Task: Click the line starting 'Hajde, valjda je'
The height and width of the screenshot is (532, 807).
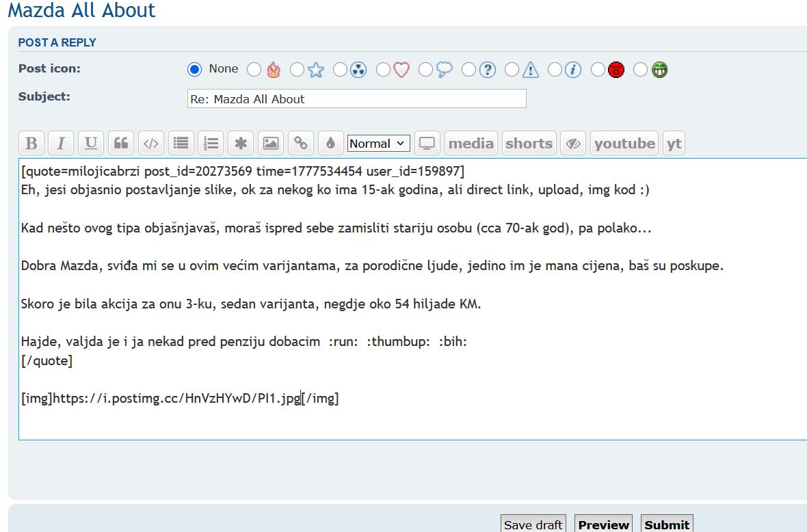Action: tap(244, 342)
